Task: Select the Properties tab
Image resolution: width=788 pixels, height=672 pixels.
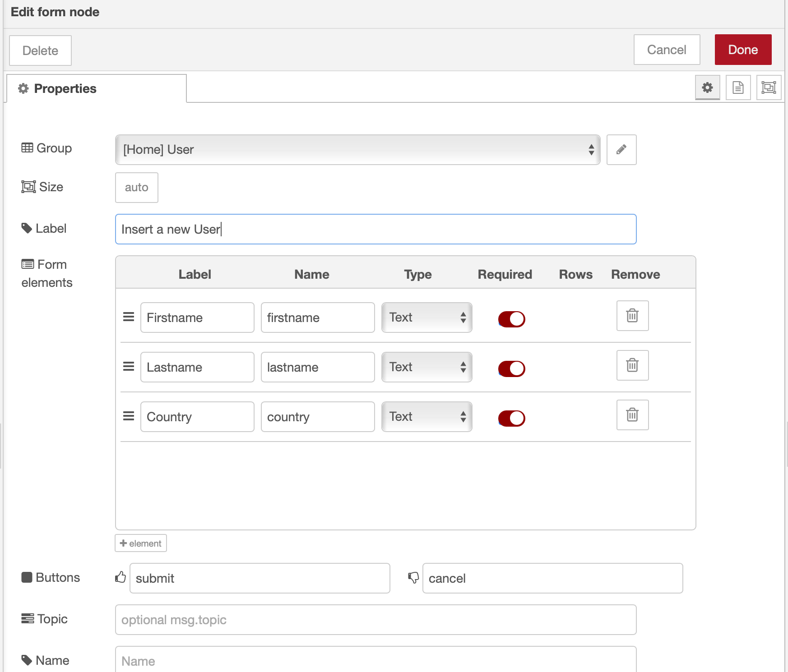Action: [97, 88]
